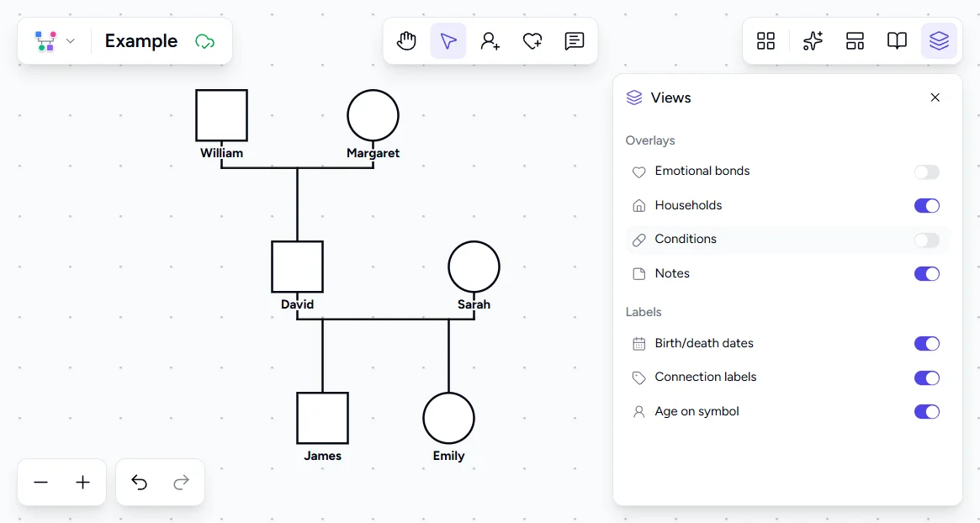Viewport: 980px width, 523px height.
Task: Select the pointer select tool
Action: [448, 41]
